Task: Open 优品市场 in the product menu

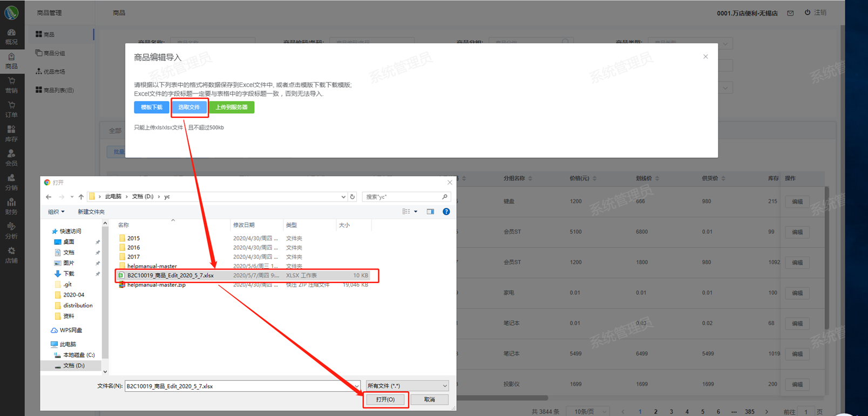Action: point(50,71)
